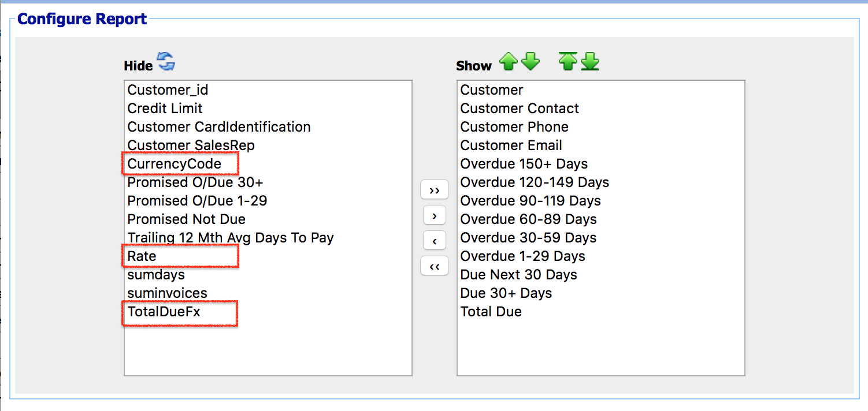
Task: Select Due Next 30 Days field
Action: coord(601,275)
